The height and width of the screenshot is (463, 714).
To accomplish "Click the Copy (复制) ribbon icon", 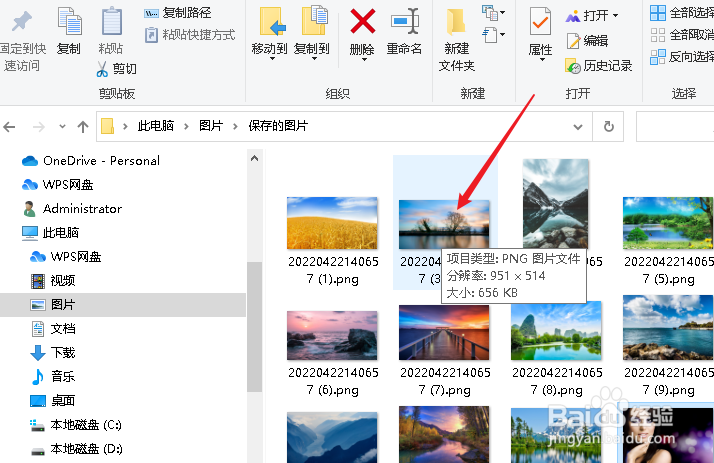I will pos(69,22).
